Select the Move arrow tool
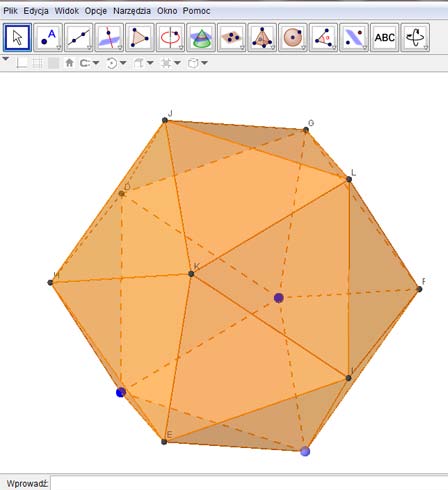Image resolution: width=448 pixels, height=490 pixels. [18, 37]
